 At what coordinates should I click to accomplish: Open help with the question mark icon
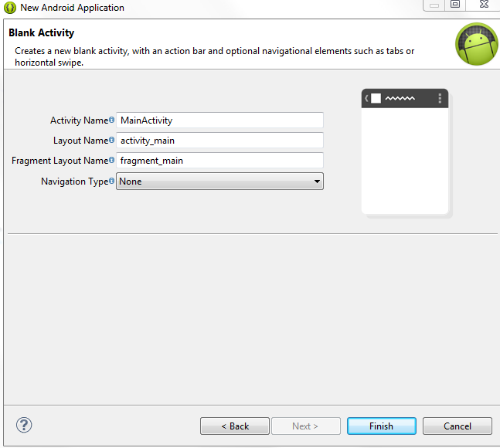click(x=24, y=425)
